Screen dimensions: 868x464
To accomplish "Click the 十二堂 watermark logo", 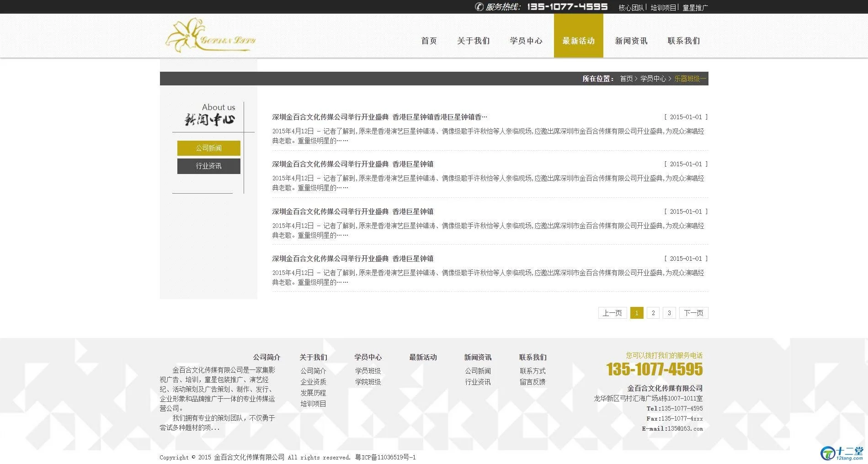I will pos(842,453).
